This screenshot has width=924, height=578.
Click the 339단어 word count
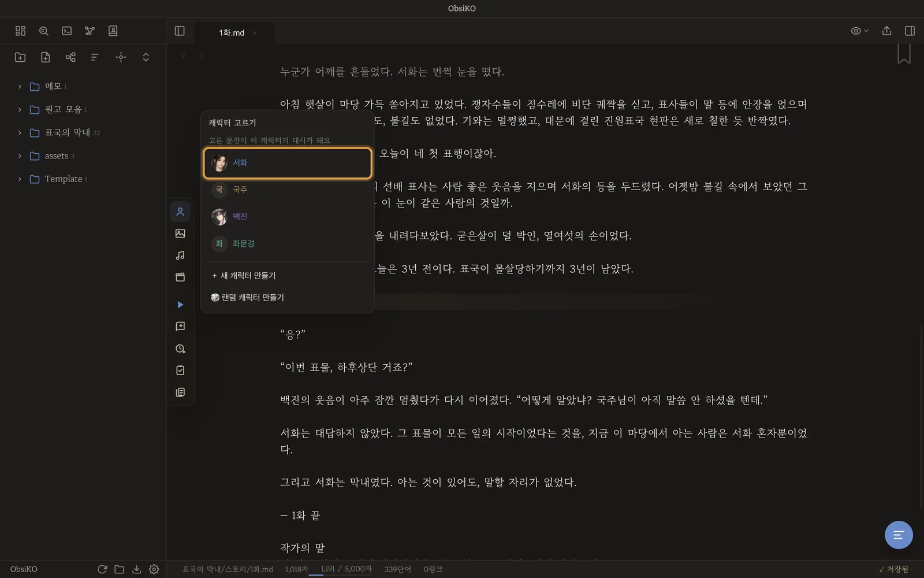pyautogui.click(x=397, y=569)
